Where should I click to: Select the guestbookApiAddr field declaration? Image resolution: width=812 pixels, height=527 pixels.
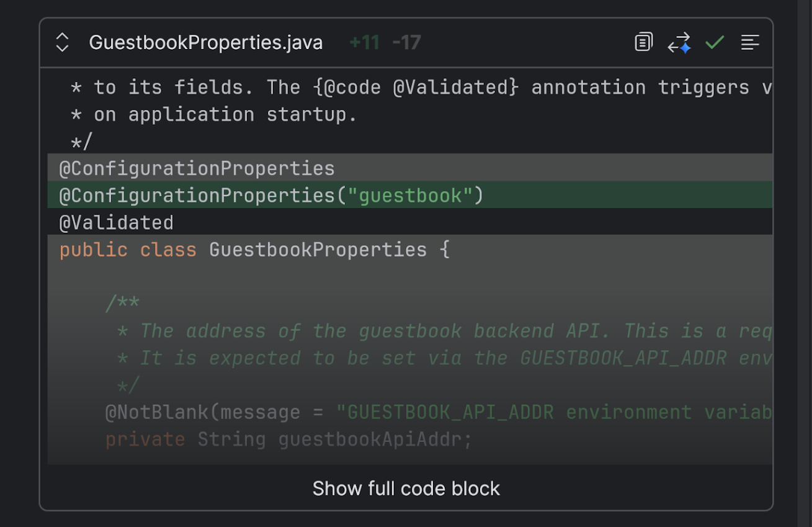288,439
